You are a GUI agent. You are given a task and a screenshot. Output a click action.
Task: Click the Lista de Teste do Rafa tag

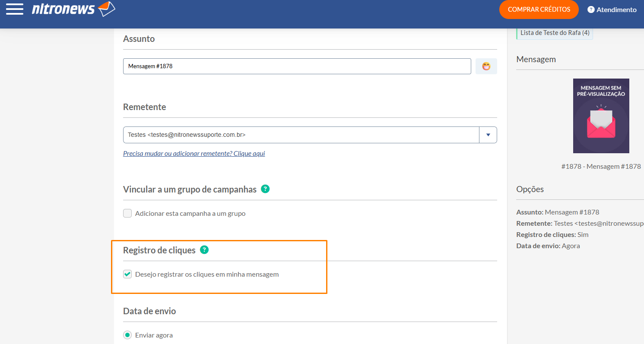click(x=555, y=33)
